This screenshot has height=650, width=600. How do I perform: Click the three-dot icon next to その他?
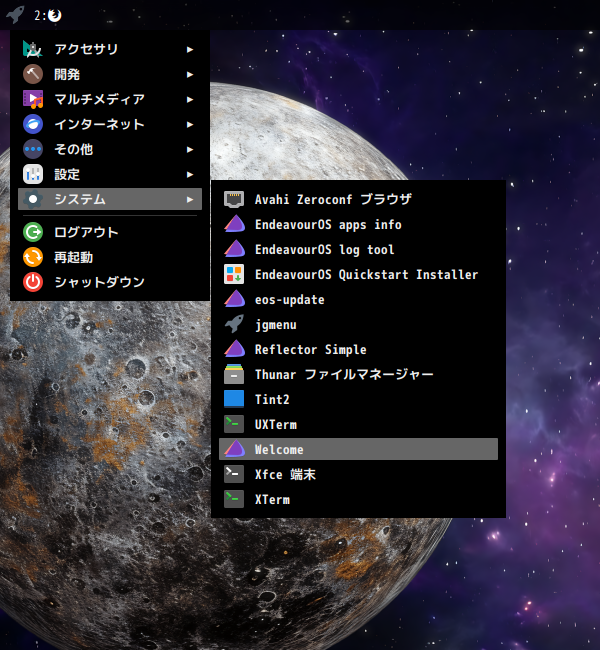pyautogui.click(x=33, y=149)
